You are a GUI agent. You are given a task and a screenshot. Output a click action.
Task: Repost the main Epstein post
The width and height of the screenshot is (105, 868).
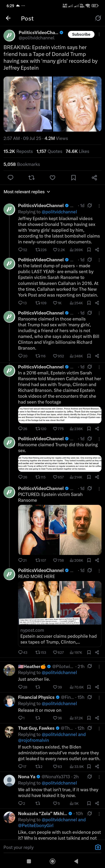point(31,178)
